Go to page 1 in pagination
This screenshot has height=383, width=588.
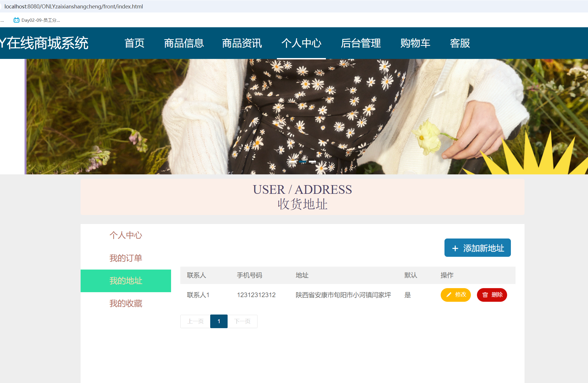coord(219,321)
